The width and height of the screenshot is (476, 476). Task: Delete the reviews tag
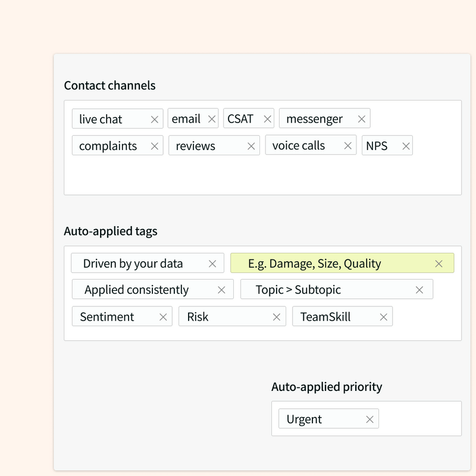click(x=251, y=146)
